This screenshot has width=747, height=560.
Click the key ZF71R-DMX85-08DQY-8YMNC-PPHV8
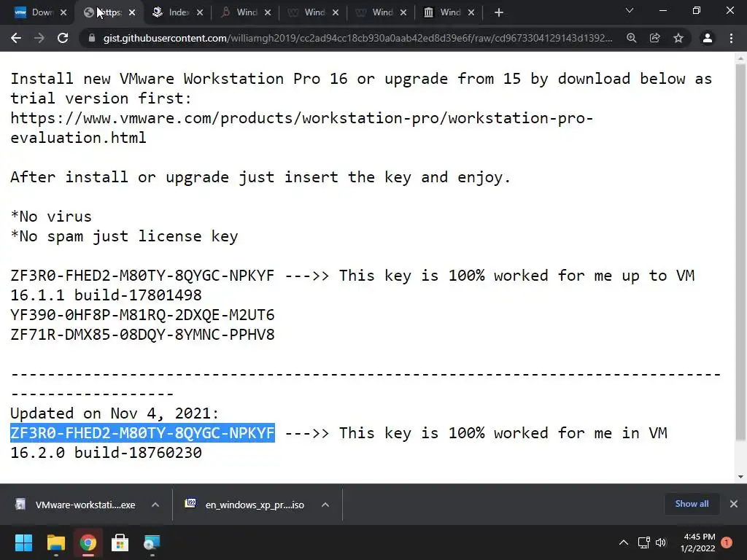click(x=142, y=335)
